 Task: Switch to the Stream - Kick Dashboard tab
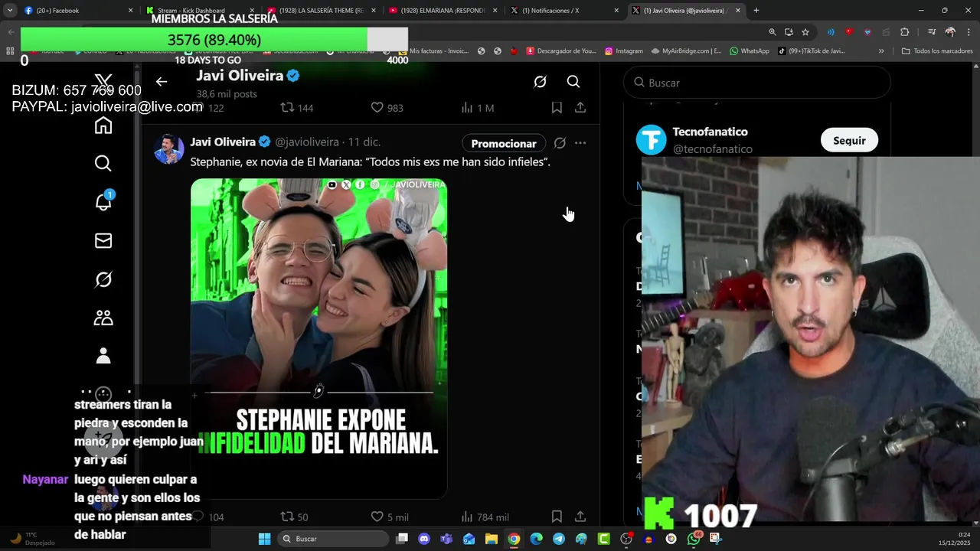click(201, 11)
